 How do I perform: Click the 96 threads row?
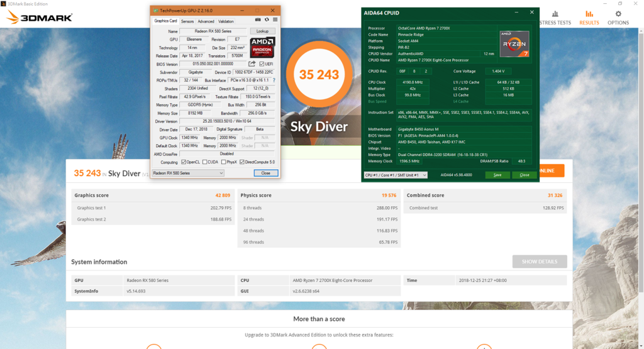coord(319,242)
